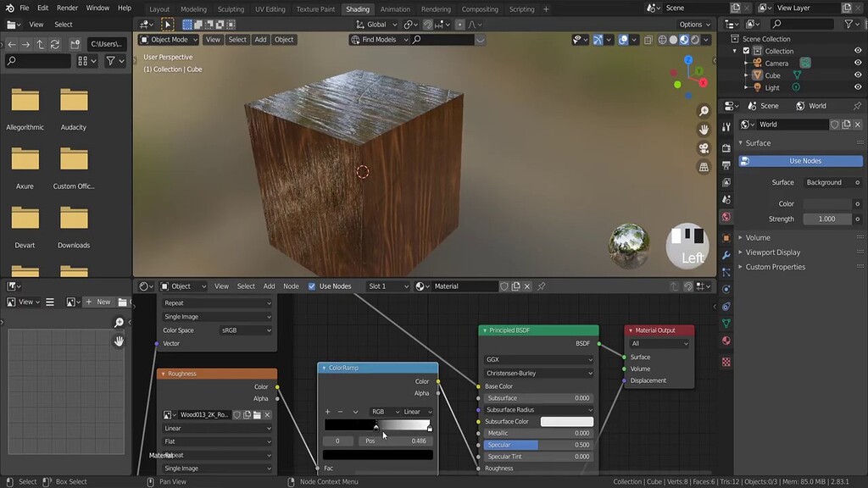Expand the Viewport Display panel
Viewport: 868px width, 488px height.
[x=772, y=252]
